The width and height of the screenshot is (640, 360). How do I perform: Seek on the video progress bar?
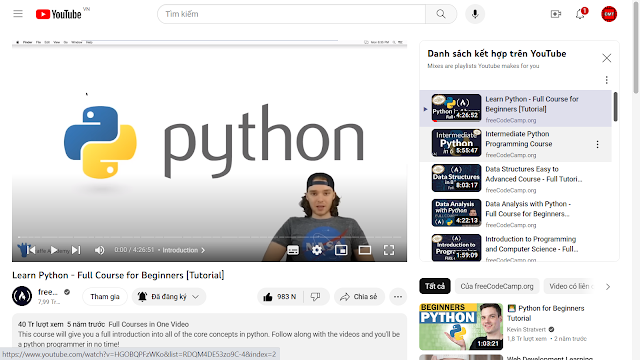point(209,237)
